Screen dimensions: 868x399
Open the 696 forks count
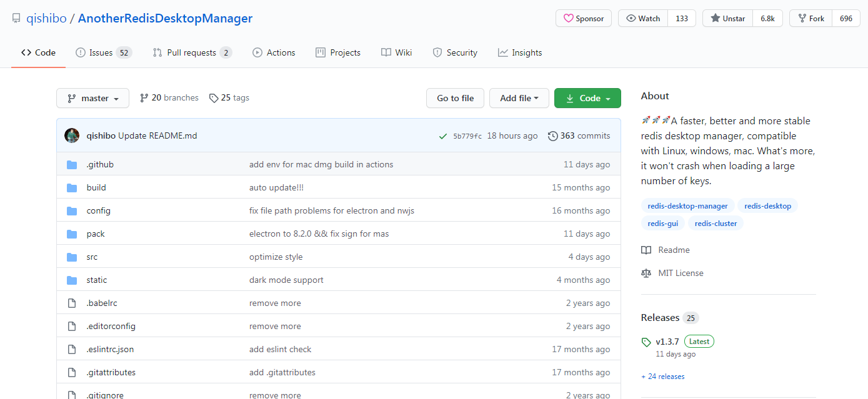click(x=846, y=19)
